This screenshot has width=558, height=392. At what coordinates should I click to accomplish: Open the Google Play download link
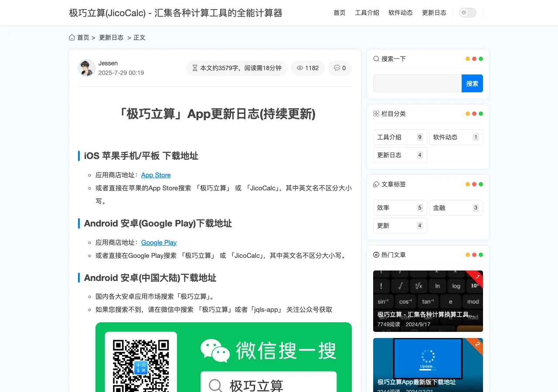[159, 243]
